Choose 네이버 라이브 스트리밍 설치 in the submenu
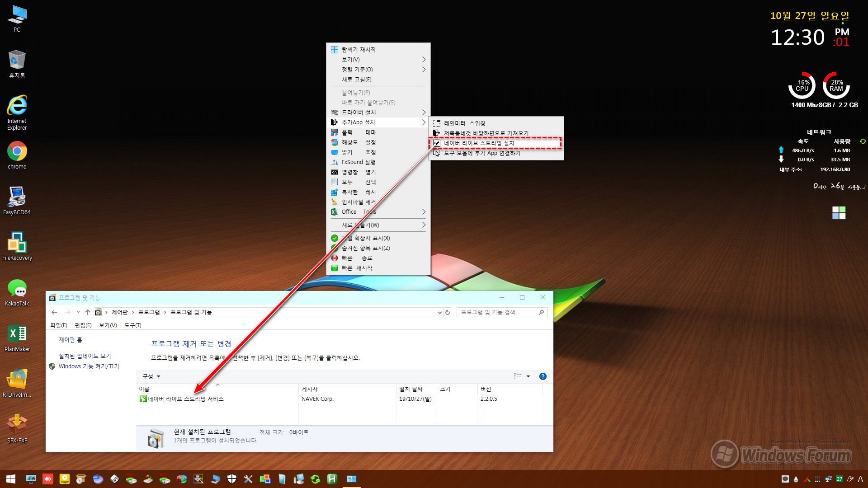The image size is (868, 488). (x=496, y=143)
